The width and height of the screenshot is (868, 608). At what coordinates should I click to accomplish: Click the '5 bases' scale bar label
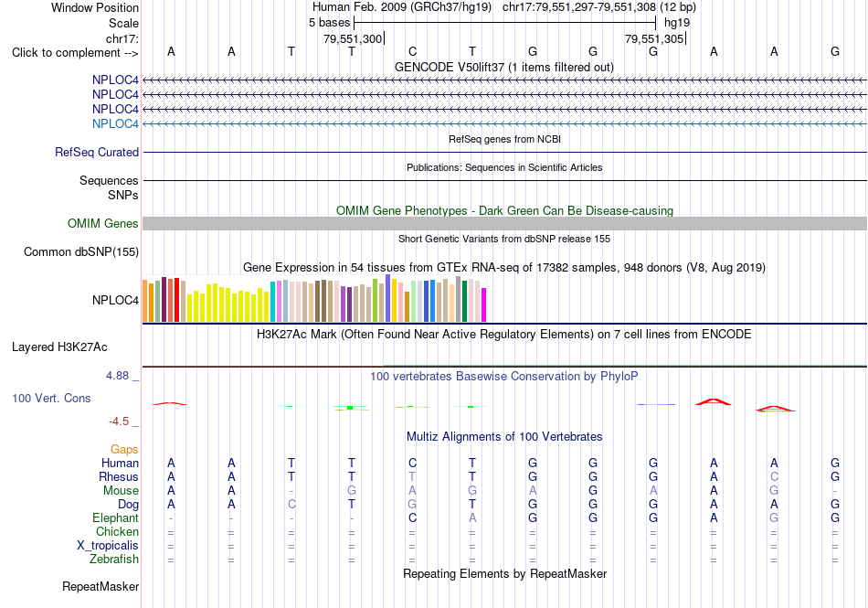point(329,23)
